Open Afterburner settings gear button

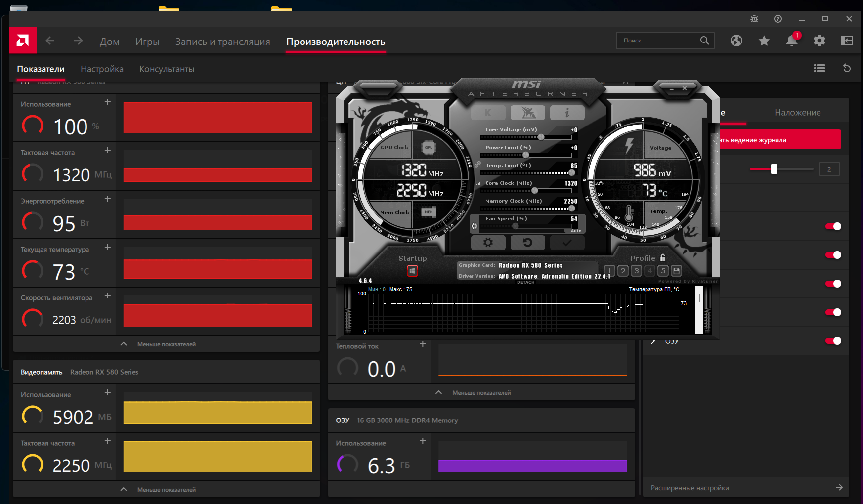coord(488,243)
